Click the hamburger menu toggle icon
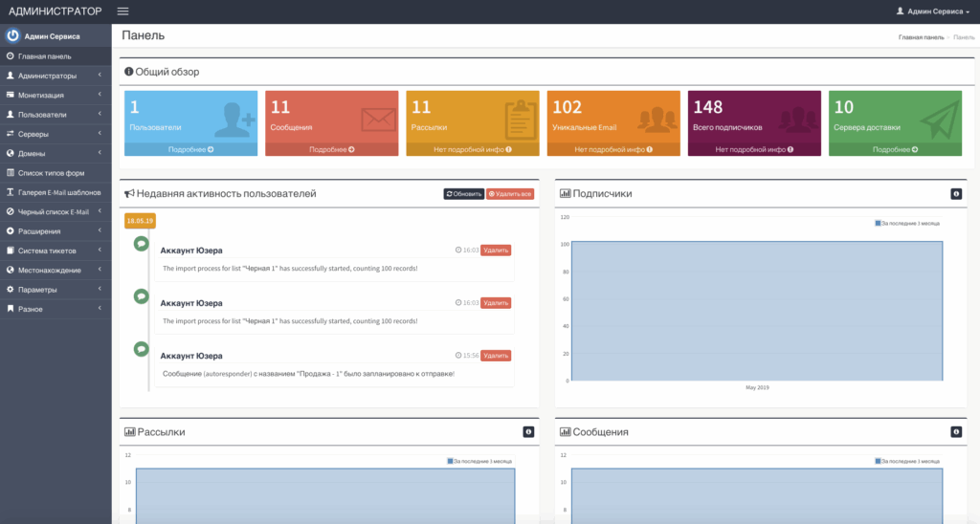This screenshot has width=980, height=524. [122, 11]
